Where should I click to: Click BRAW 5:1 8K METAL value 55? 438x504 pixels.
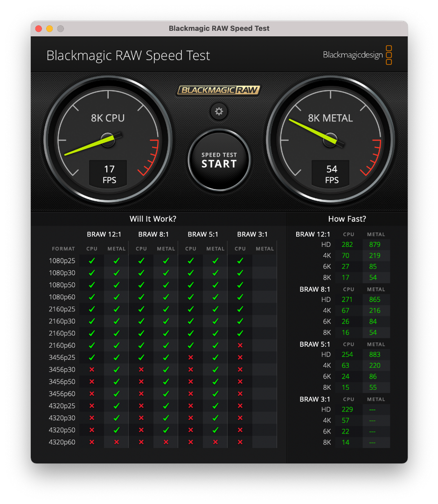[373, 387]
